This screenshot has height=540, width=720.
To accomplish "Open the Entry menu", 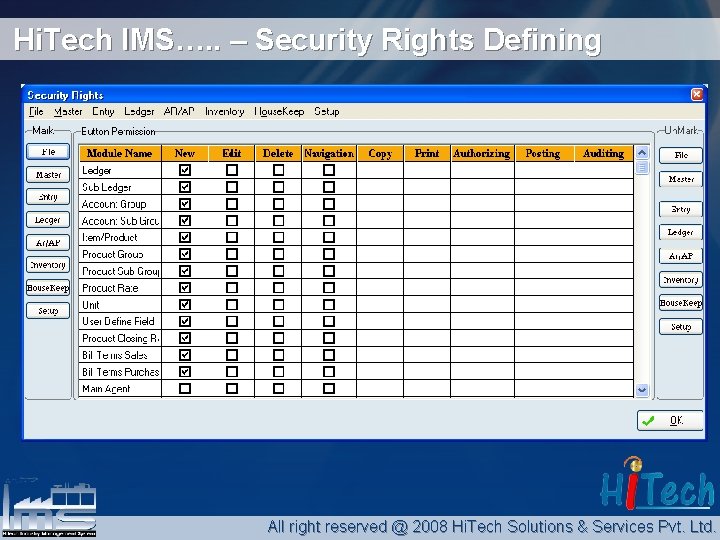I will (x=103, y=112).
